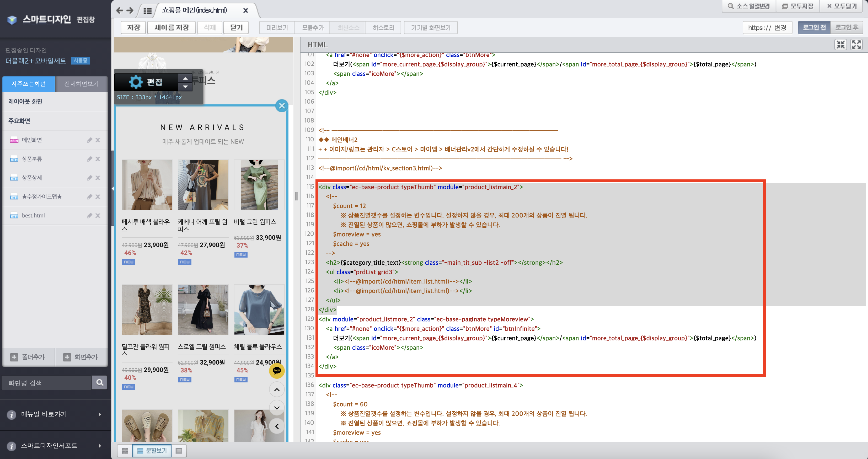Open the screen list icon beside the tab
The width and height of the screenshot is (868, 459).
(x=147, y=10)
